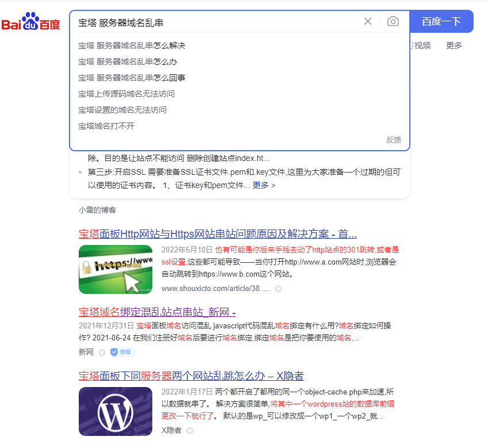Click the 百度一下 search button

[x=441, y=21]
